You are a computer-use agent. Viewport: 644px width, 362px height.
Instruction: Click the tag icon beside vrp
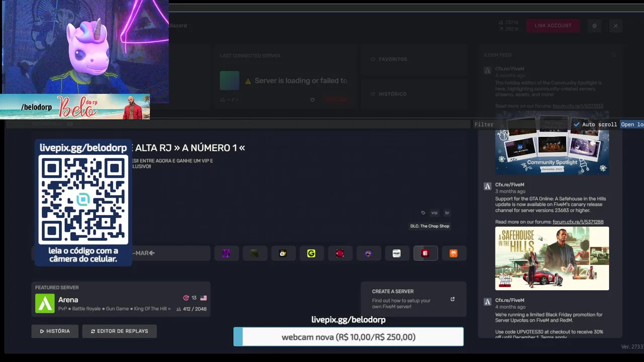(423, 213)
